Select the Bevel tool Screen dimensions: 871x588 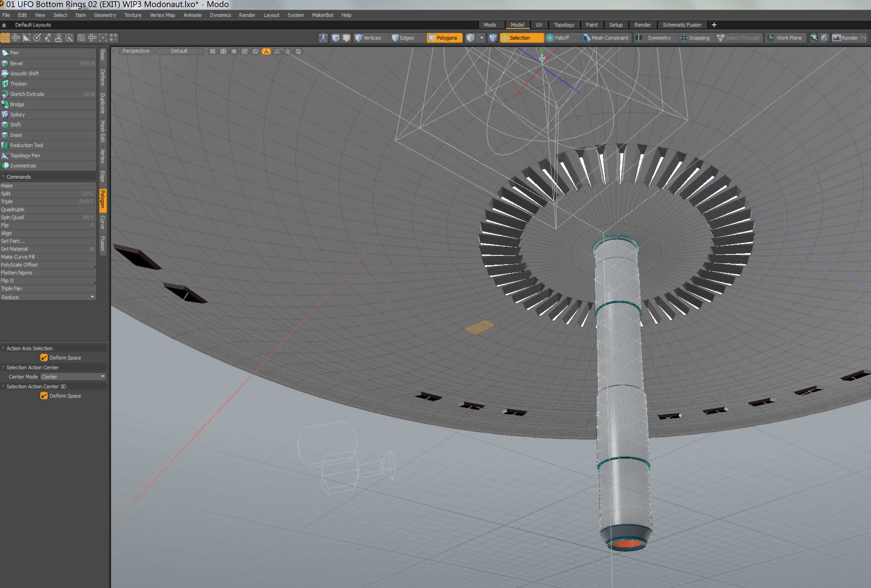[16, 63]
